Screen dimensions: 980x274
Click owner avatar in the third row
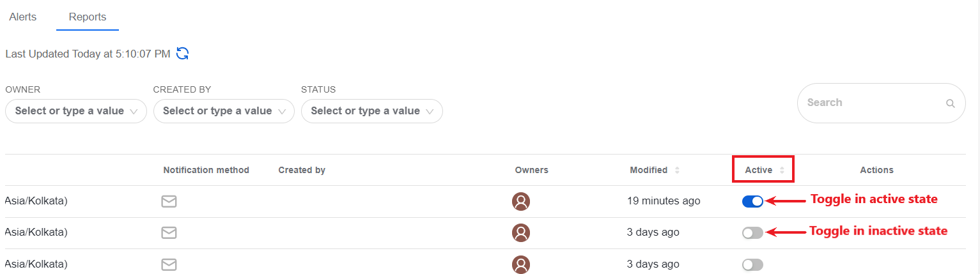click(521, 264)
